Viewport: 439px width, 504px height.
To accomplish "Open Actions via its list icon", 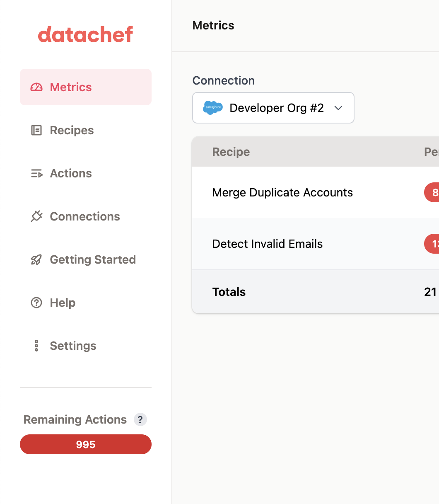I will point(36,173).
